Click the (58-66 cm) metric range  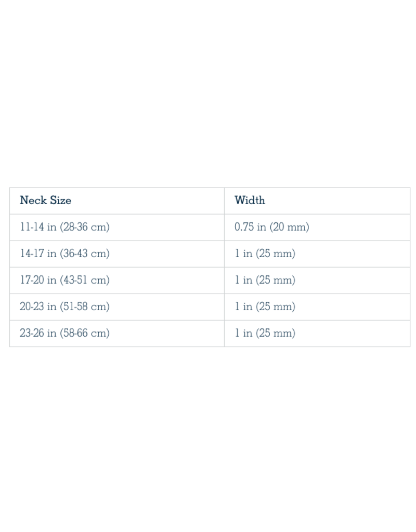tap(85, 333)
